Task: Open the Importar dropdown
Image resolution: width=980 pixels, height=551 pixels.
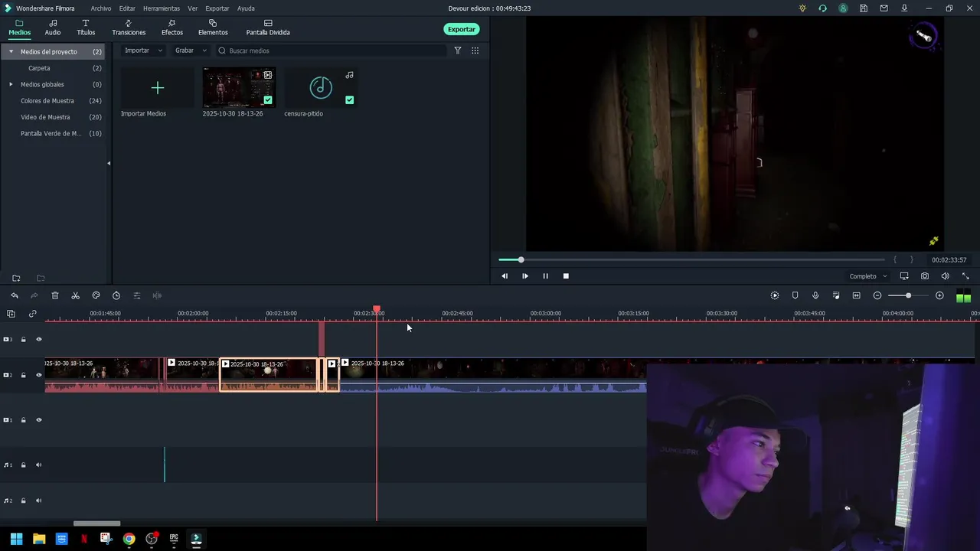Action: (x=144, y=51)
